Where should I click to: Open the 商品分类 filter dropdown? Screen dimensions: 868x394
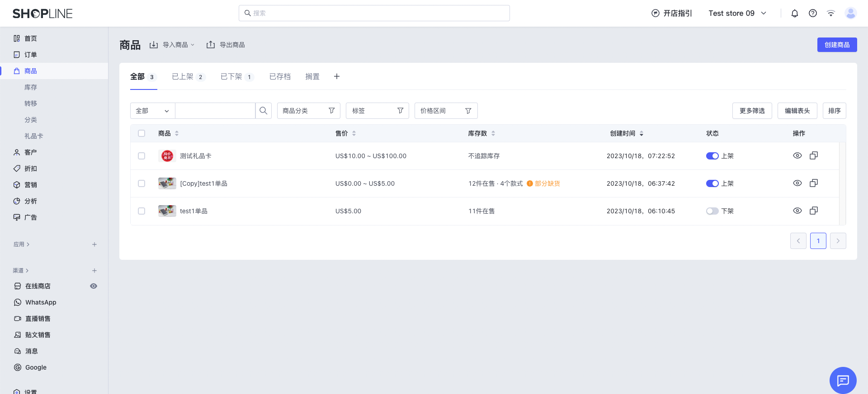pos(308,111)
